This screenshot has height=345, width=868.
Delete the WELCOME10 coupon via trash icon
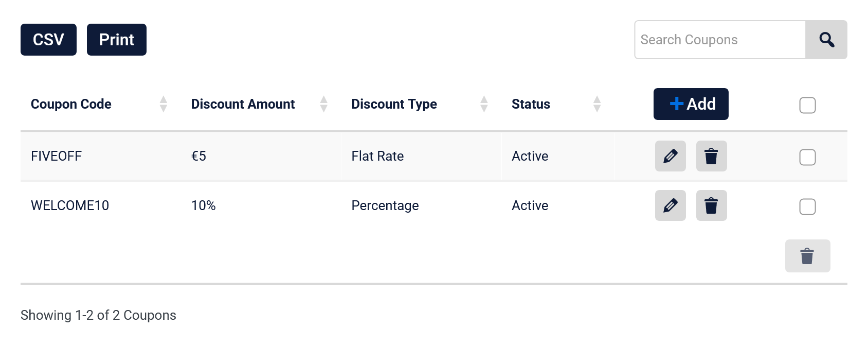711,205
